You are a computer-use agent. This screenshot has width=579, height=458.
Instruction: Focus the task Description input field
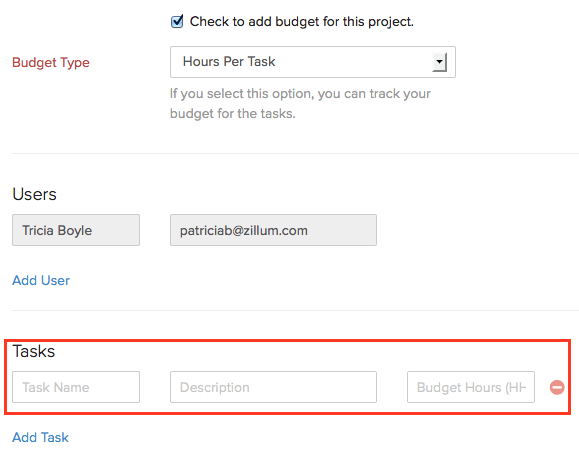(273, 387)
